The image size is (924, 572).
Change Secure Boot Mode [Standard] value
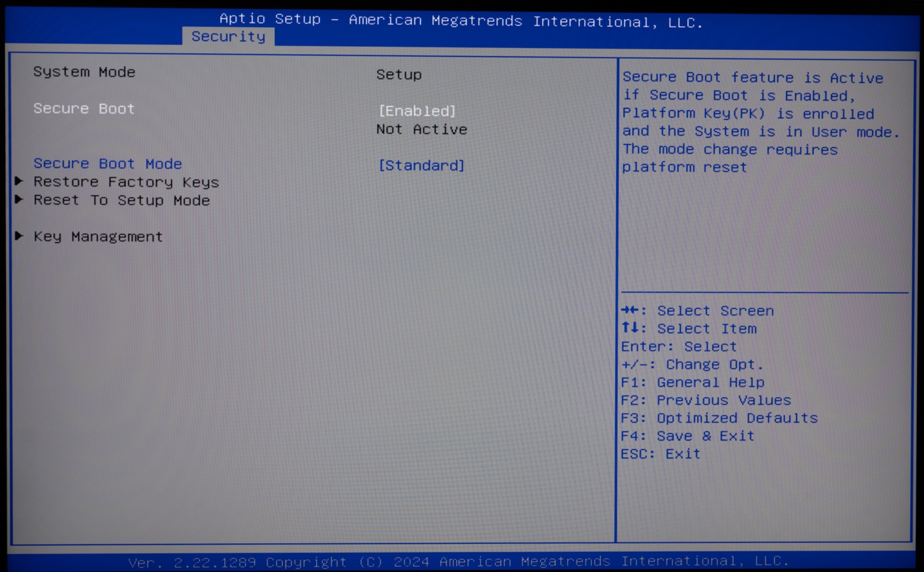[422, 166]
